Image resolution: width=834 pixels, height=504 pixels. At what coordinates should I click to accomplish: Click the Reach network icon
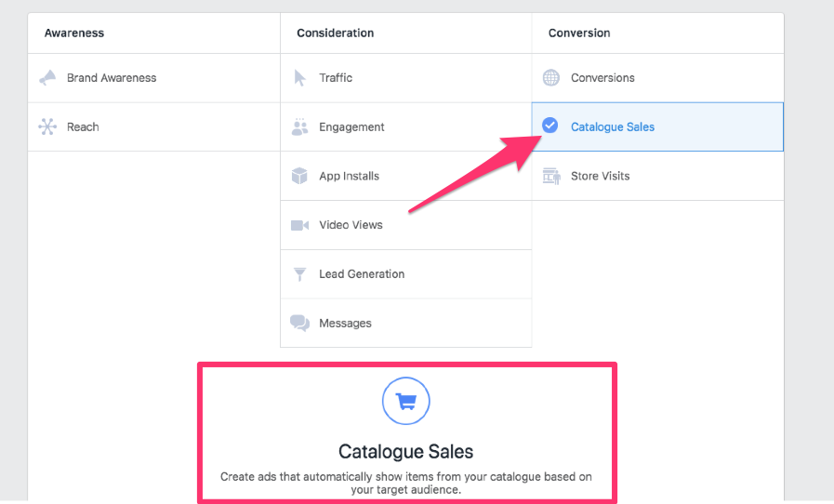[47, 127]
